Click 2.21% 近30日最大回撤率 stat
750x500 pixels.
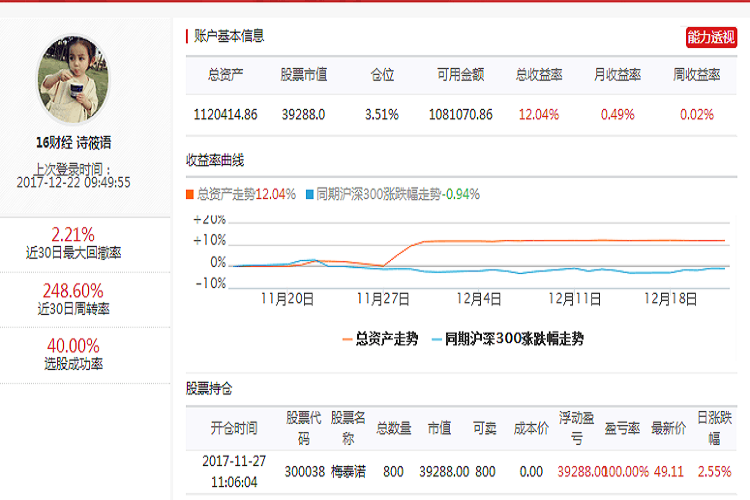74,243
